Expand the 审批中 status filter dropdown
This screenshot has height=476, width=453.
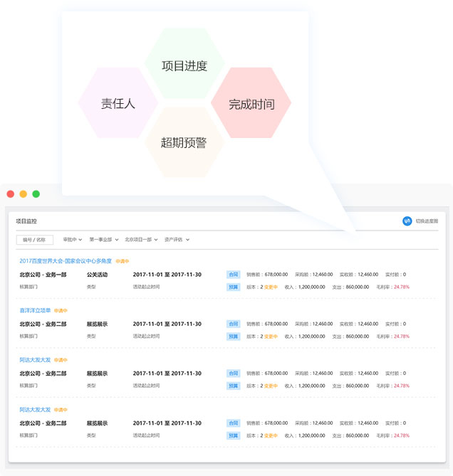[x=73, y=240]
